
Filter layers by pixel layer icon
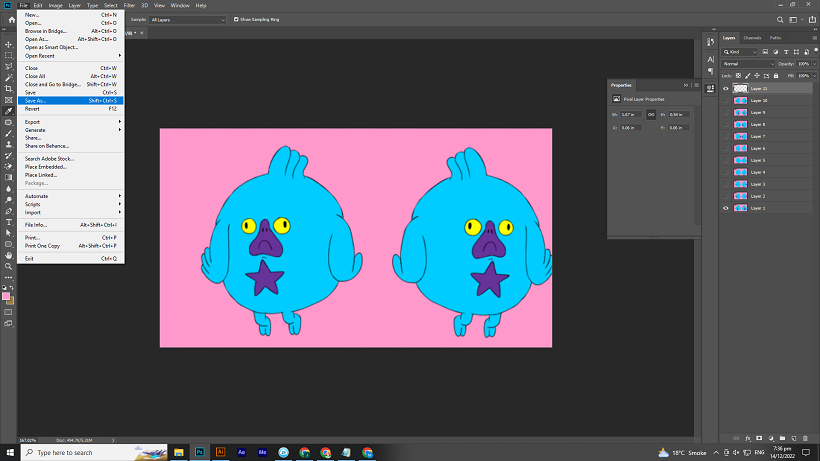click(x=765, y=52)
